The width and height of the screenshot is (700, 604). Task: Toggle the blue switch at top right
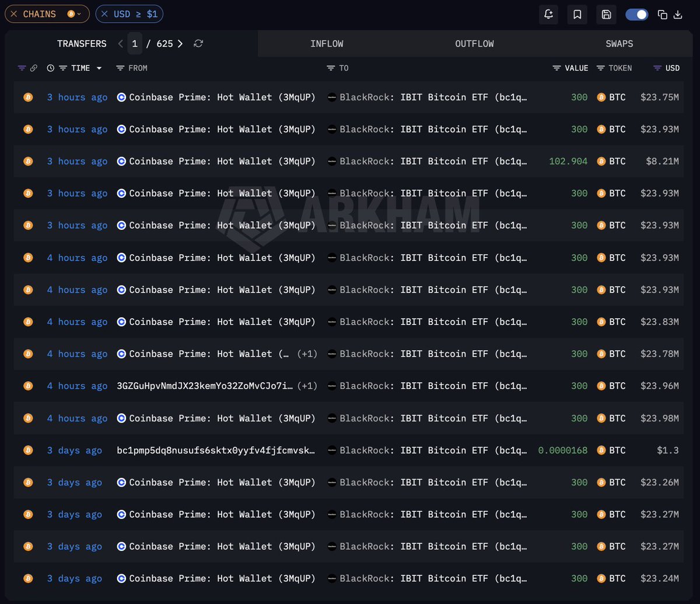636,15
